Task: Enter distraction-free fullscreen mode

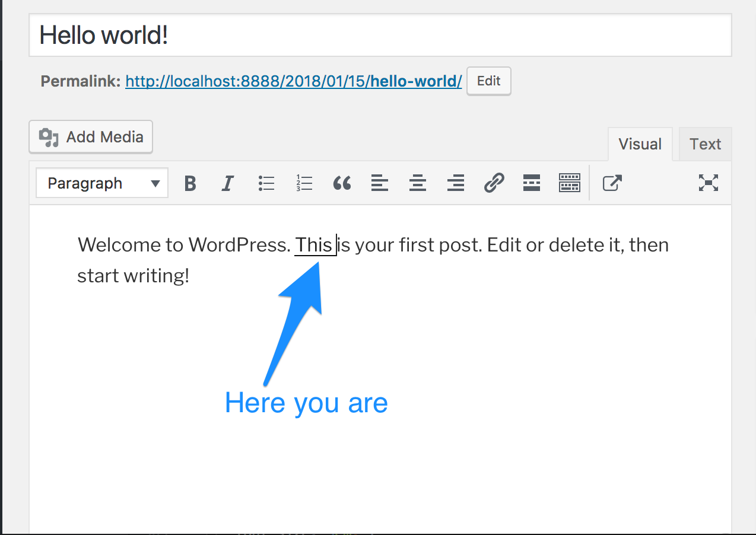Action: (x=709, y=183)
